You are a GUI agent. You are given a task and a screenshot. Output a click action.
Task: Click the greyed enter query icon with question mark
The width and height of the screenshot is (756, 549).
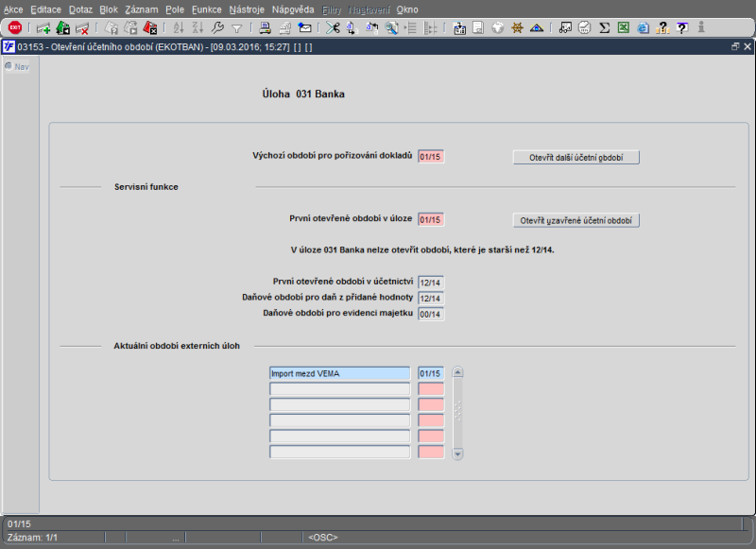[x=112, y=28]
